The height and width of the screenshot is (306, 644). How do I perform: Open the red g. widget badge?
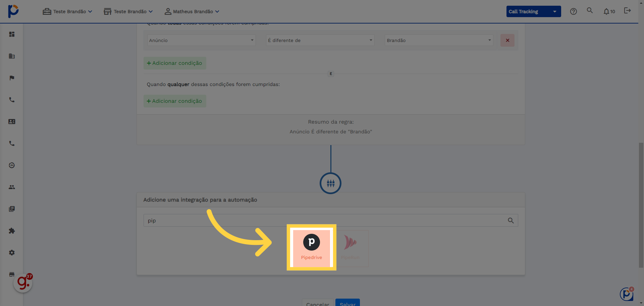(23, 283)
